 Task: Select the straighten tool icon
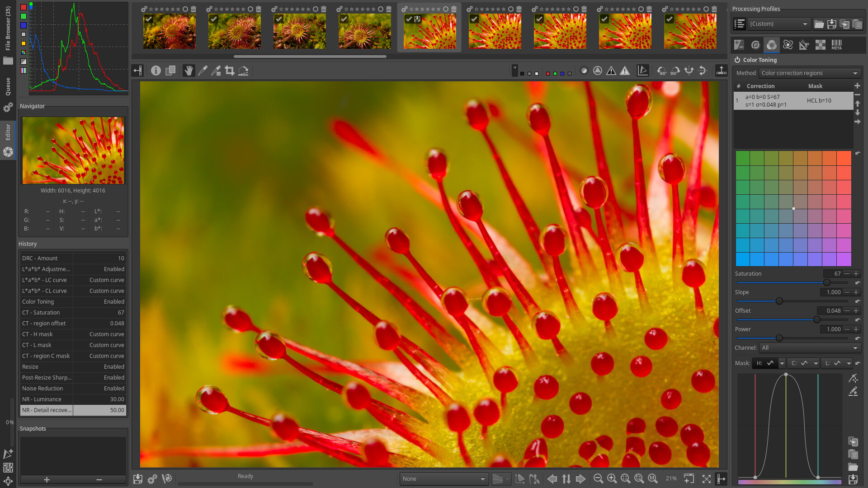point(243,70)
